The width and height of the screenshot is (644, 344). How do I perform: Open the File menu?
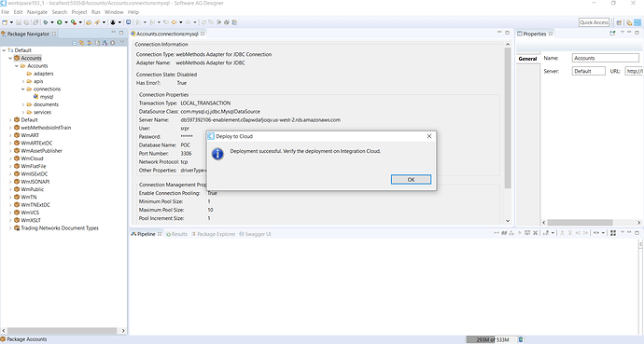pyautogui.click(x=5, y=12)
